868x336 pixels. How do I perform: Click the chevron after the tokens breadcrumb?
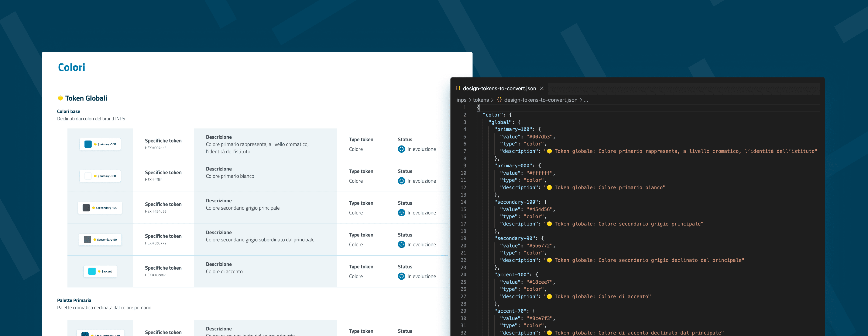492,100
